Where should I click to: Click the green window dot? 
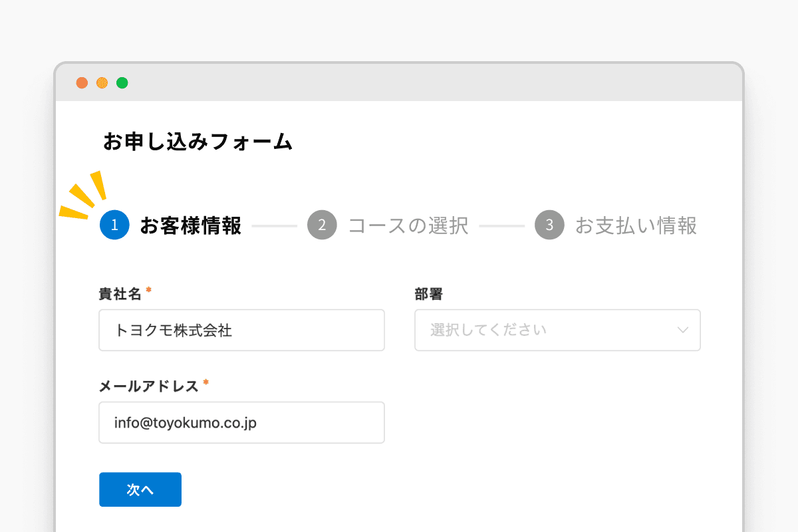pos(122,82)
